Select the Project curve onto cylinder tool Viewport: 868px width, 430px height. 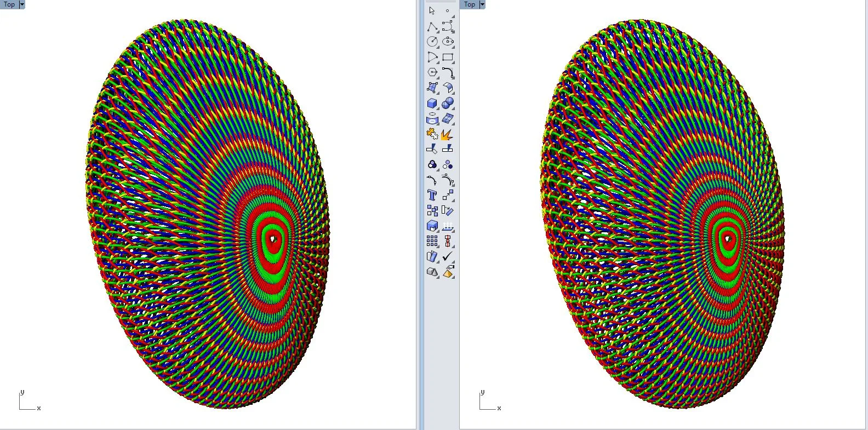point(432,118)
